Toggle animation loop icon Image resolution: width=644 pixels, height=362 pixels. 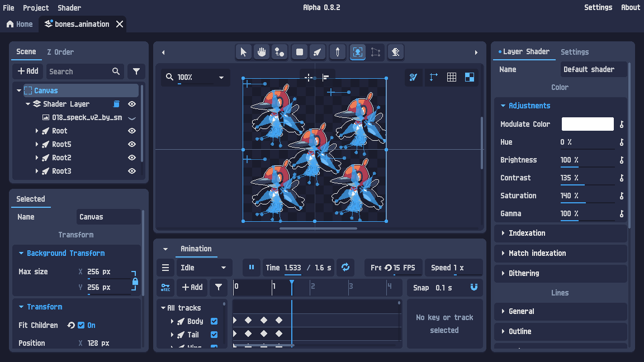345,268
